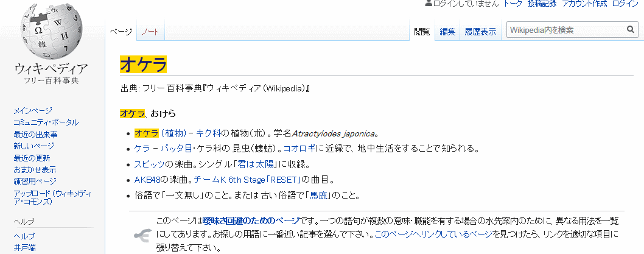The image size is (644, 254).
Task: Click おまかせ表示 sidebar link
Action: tap(35, 170)
